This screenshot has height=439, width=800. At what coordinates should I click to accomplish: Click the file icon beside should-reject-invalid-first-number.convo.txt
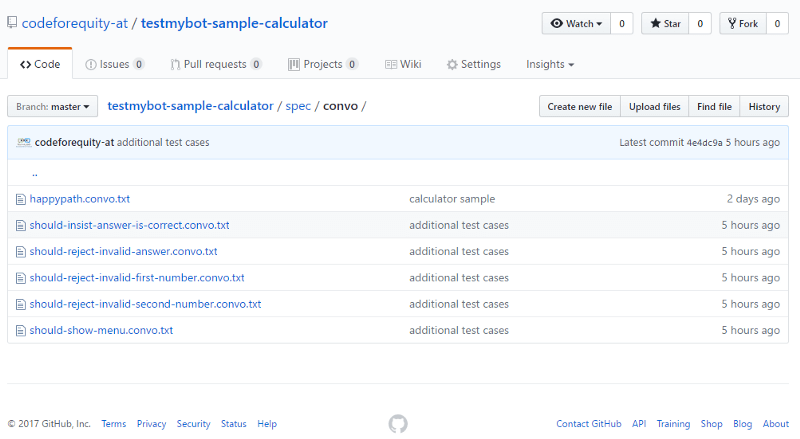[20, 278]
